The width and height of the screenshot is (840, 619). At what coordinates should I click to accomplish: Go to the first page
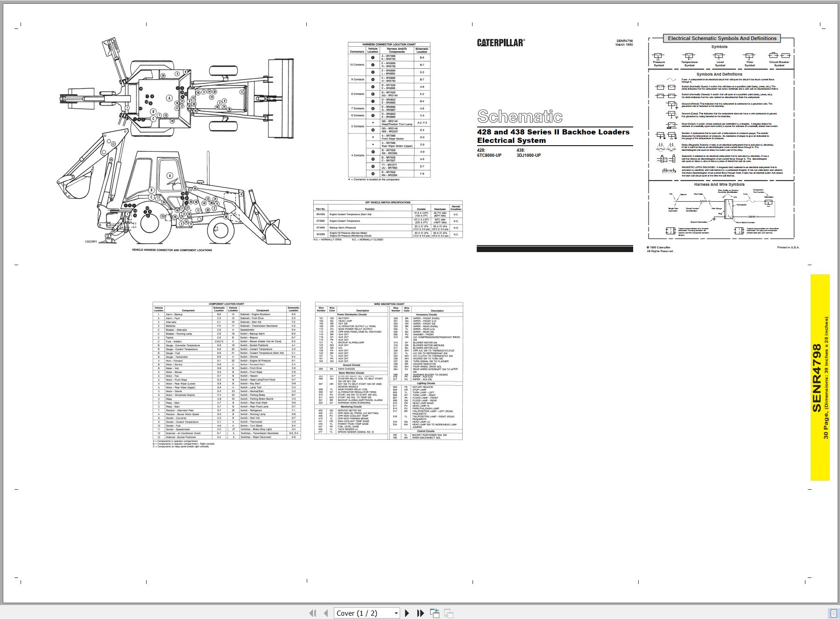[313, 613]
